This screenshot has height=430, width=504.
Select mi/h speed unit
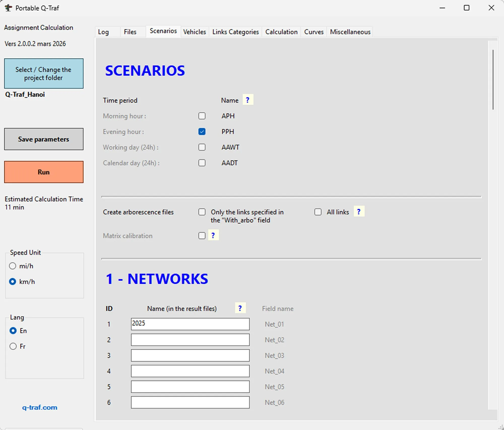[x=13, y=266]
